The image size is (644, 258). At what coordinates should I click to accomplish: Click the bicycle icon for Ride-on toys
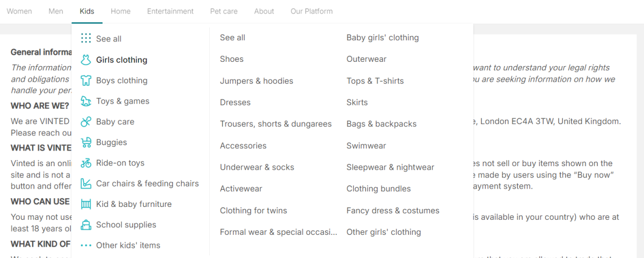(x=86, y=163)
